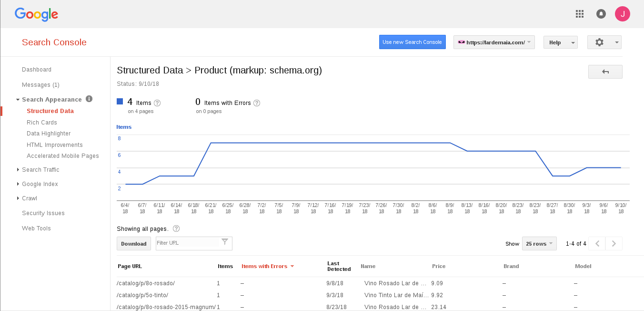Click the settings gear icon

pos(599,42)
